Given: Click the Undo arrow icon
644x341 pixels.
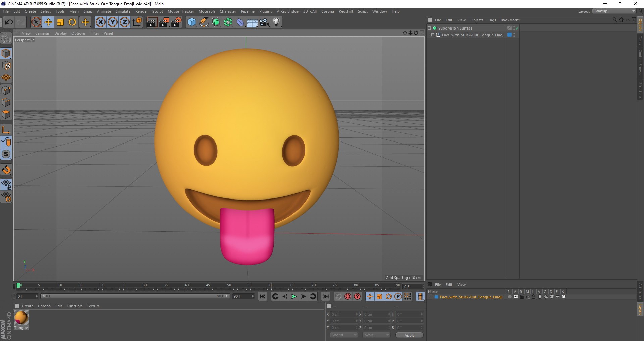Looking at the screenshot, I should pyautogui.click(x=9, y=22).
